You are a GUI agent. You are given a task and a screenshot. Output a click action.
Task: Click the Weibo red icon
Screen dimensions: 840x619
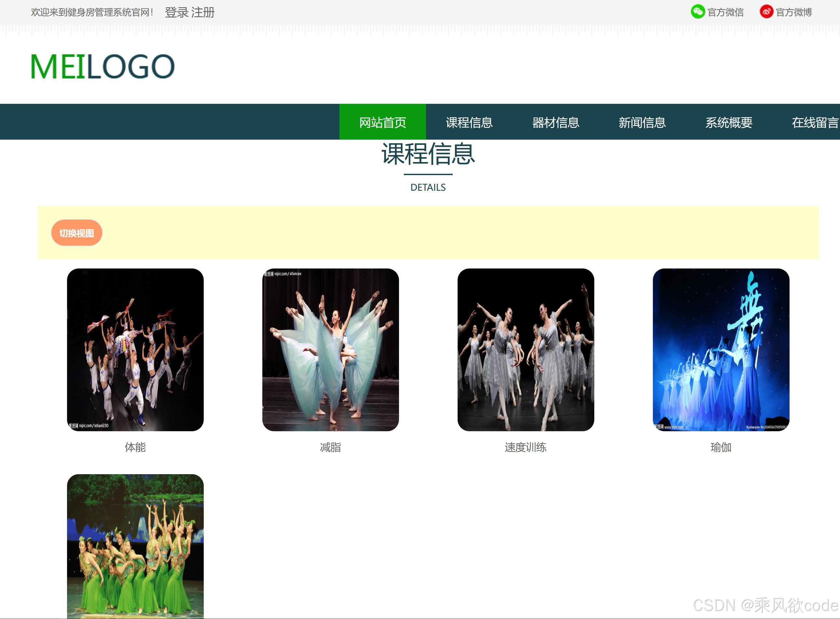tap(766, 12)
